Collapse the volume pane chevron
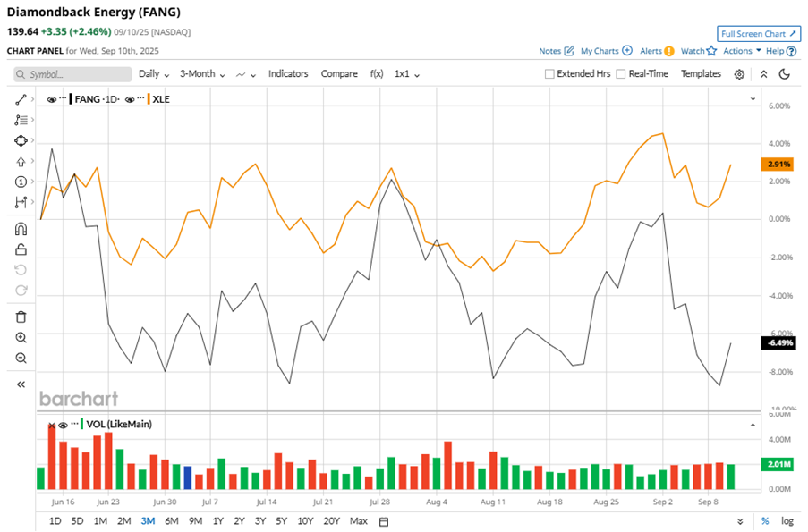The image size is (808, 532). coord(753,426)
